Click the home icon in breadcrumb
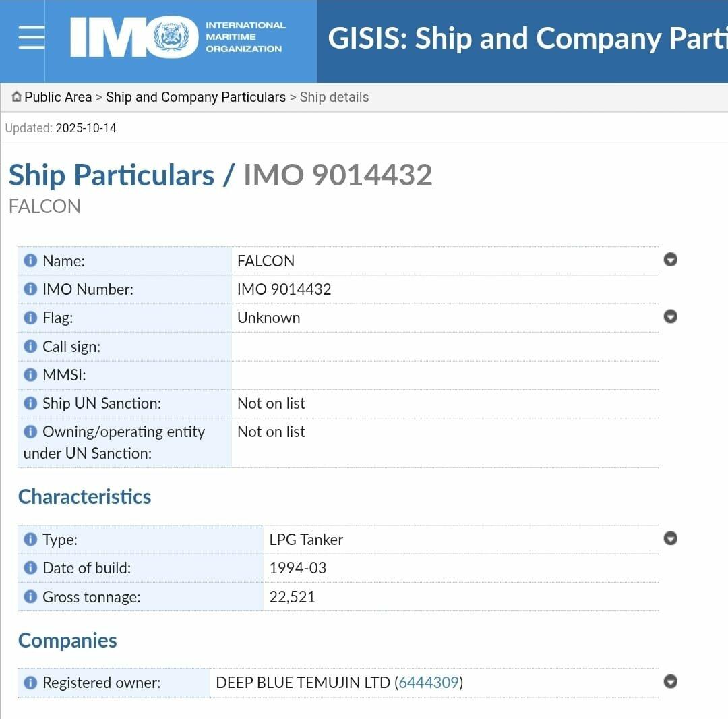The image size is (728, 719). pos(17,97)
